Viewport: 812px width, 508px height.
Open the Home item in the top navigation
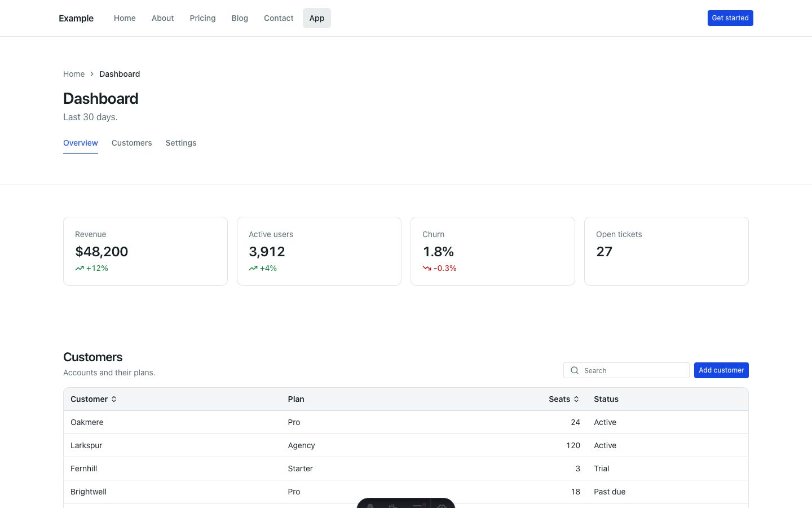tap(125, 18)
